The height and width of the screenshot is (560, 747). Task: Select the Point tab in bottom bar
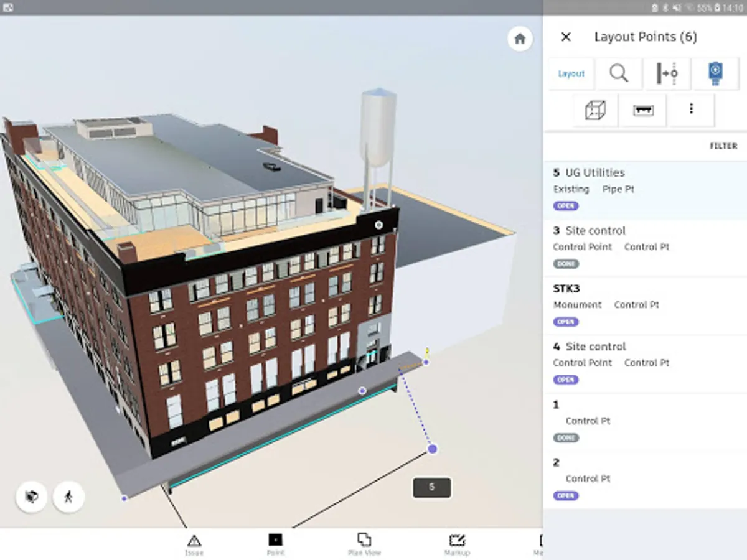[275, 544]
